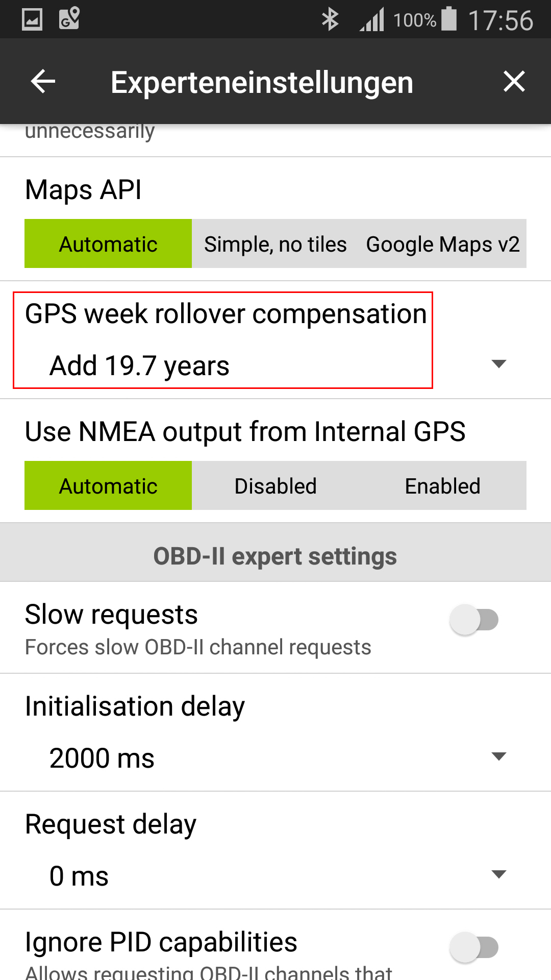Toggle Ignore PID capabilities switch
The height and width of the screenshot is (980, 551).
pos(474,947)
